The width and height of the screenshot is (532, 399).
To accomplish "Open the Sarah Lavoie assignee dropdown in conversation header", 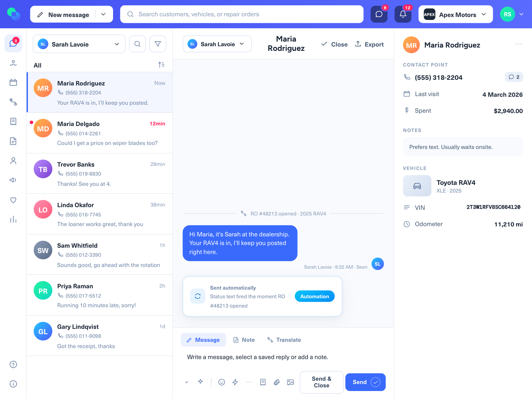I will point(217,44).
